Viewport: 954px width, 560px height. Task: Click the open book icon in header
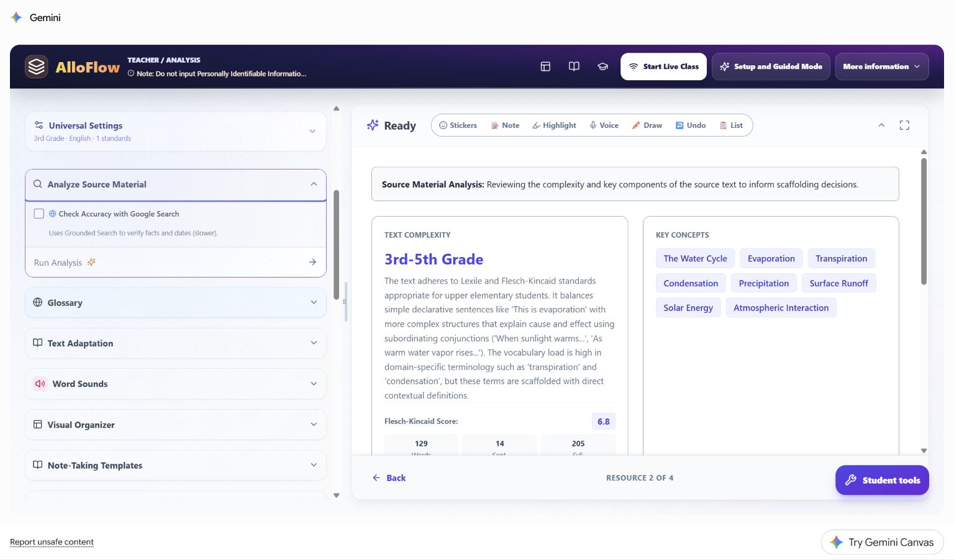574,66
